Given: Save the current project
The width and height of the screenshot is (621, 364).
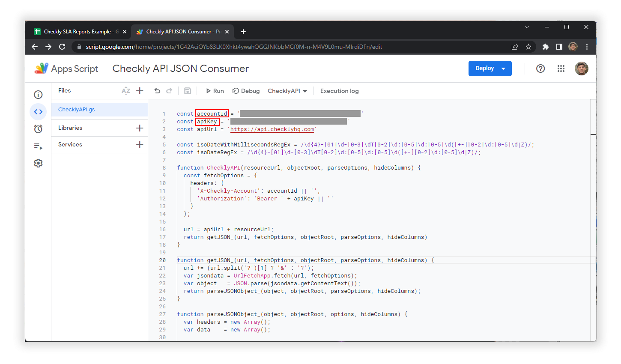Looking at the screenshot, I should [x=187, y=90].
